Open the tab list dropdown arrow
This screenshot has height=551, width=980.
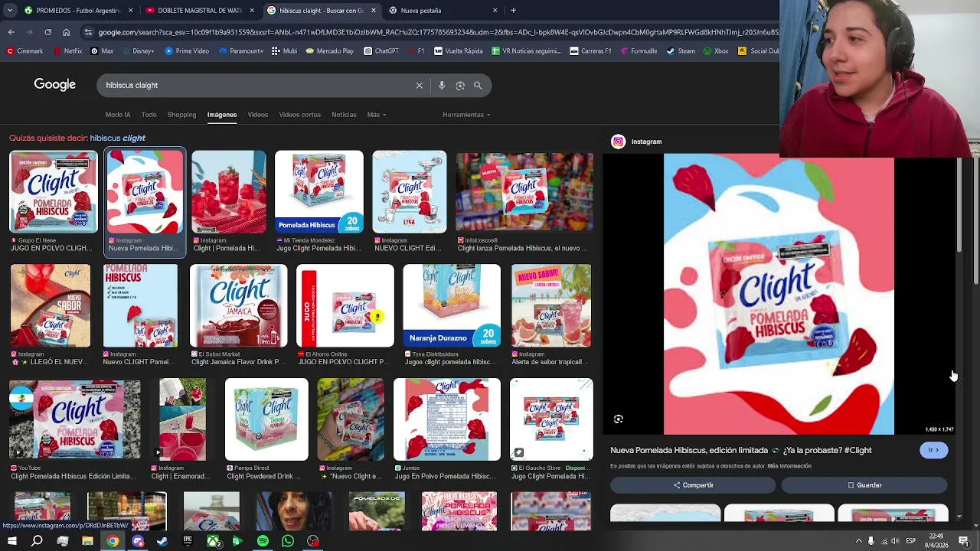11,11
